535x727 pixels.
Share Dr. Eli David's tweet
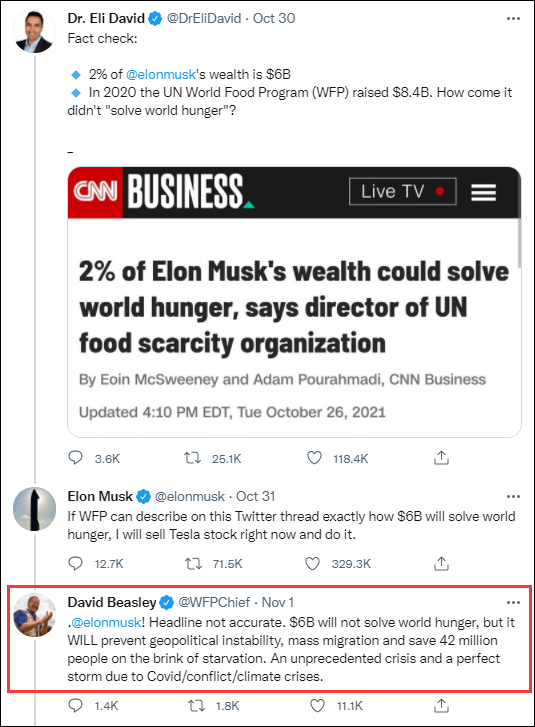[x=441, y=458]
